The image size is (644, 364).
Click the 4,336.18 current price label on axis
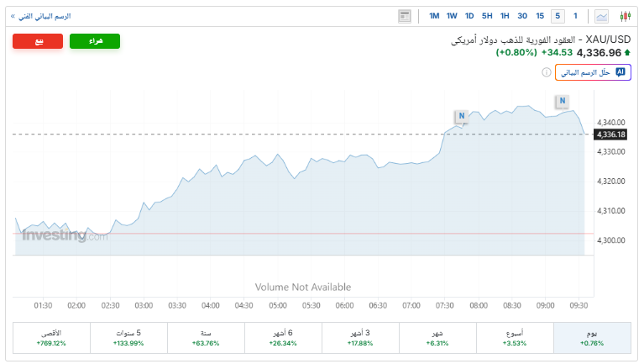610,135
